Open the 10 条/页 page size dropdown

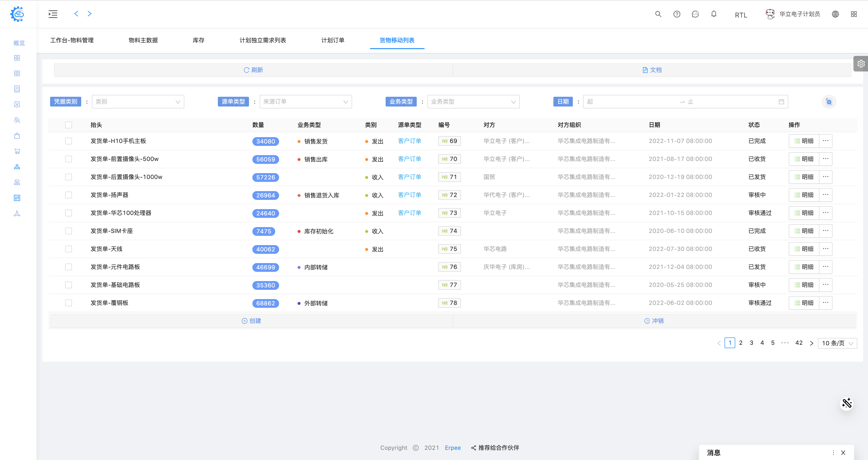pyautogui.click(x=837, y=343)
